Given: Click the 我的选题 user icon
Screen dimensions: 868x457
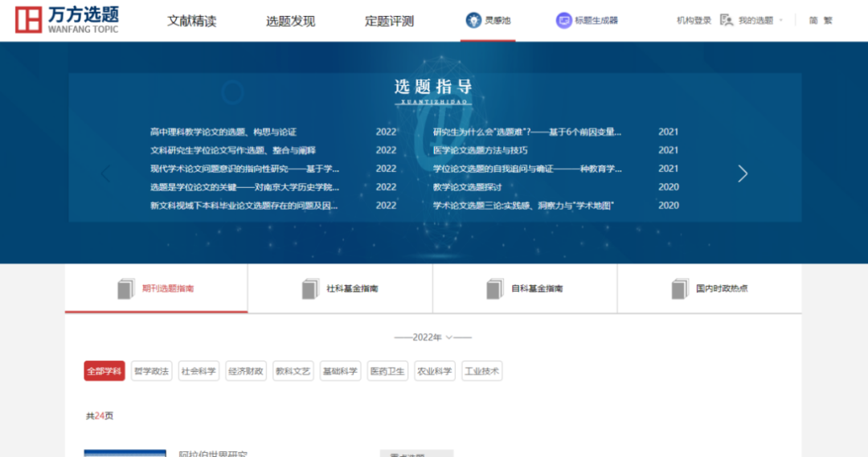Looking at the screenshot, I should click(727, 20).
